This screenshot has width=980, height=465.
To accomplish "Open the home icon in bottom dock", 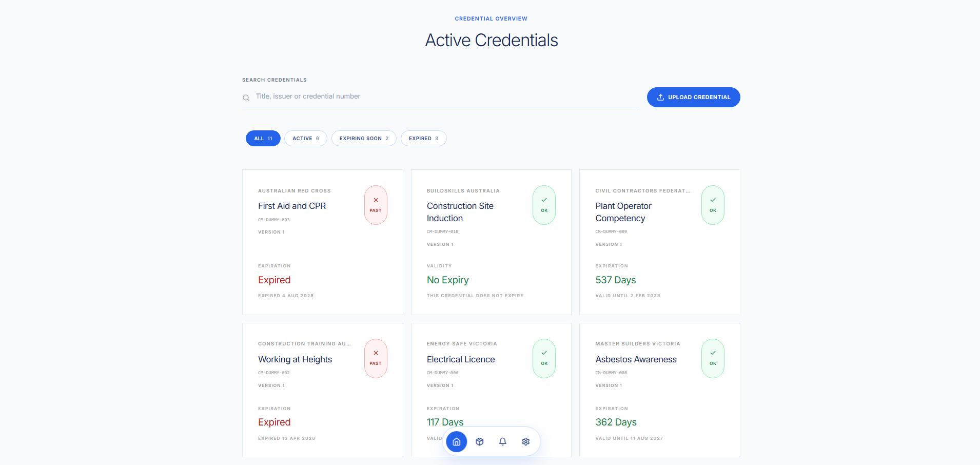I will pyautogui.click(x=456, y=441).
